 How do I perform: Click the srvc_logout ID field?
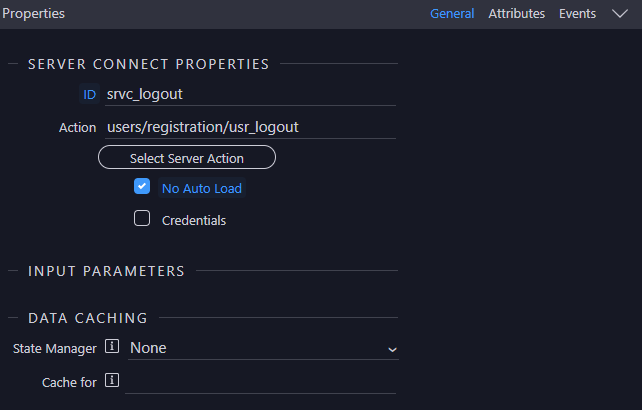pos(250,95)
